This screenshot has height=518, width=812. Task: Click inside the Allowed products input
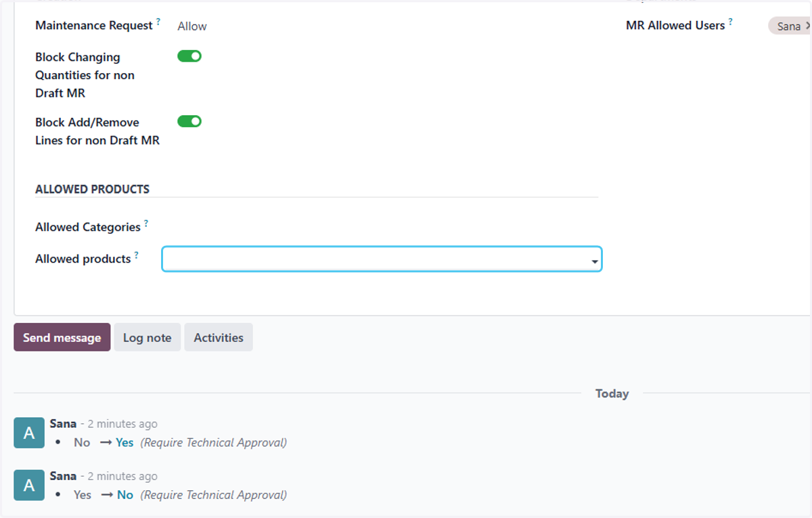pyautogui.click(x=376, y=259)
